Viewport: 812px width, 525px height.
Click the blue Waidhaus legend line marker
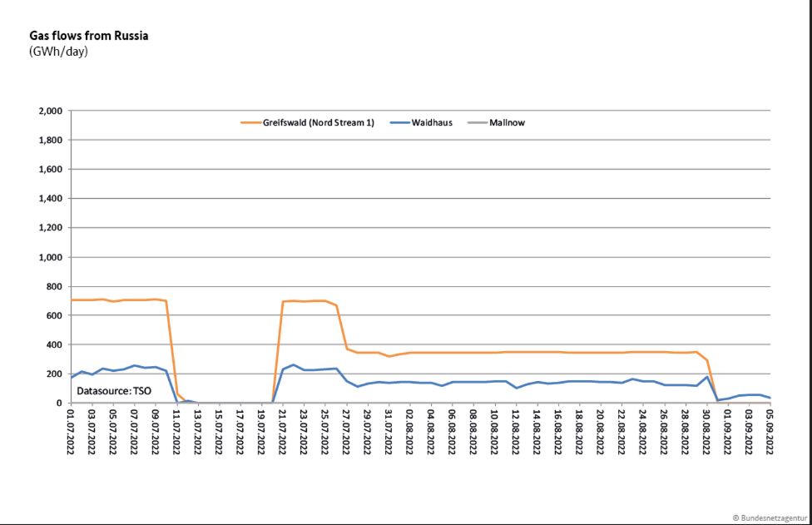click(x=399, y=122)
